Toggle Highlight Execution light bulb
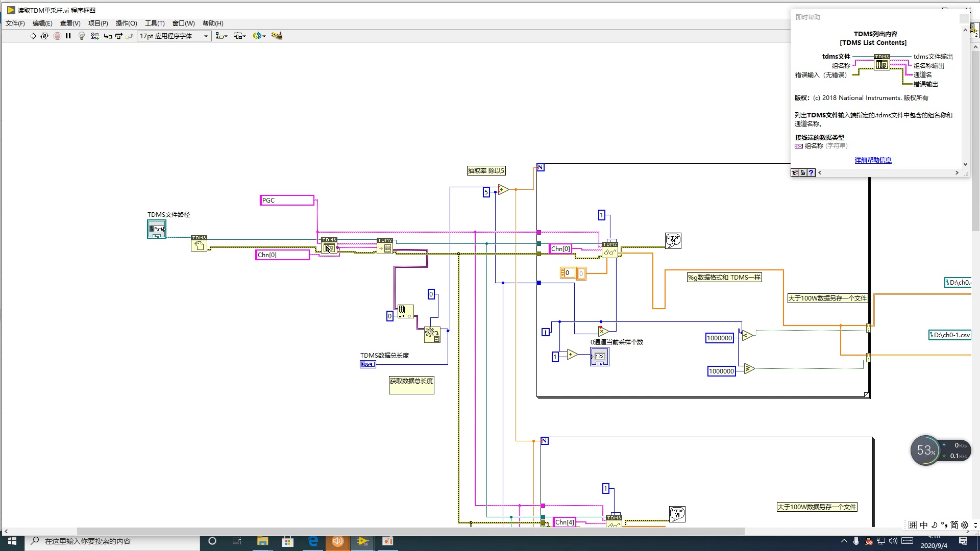Screen dimensions: 980x551 pyautogui.click(x=82, y=36)
